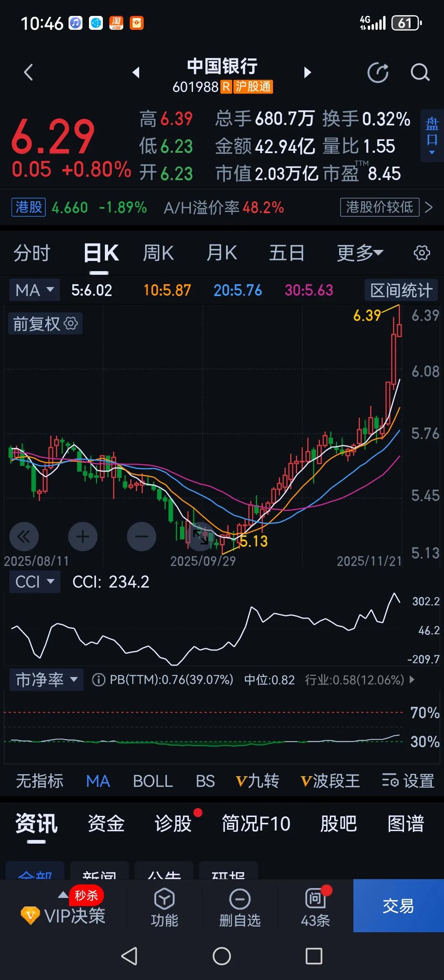Tap 港股 tag label
Viewport: 444px width, 980px height.
[29, 207]
